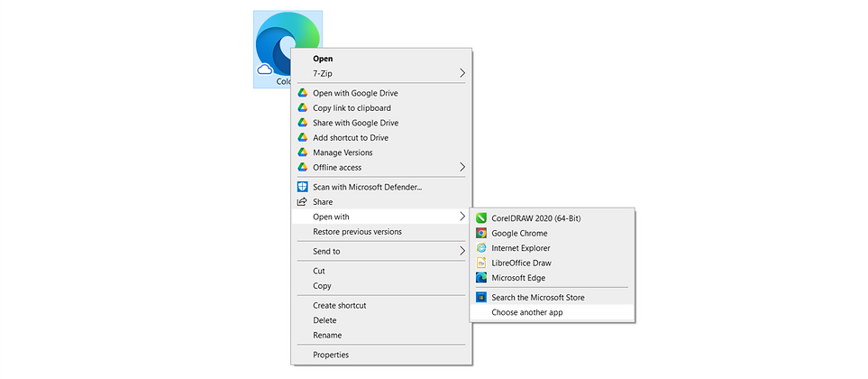868x379 pixels.
Task: Open the 7-Zip menu entry
Action: pyautogui.click(x=381, y=73)
